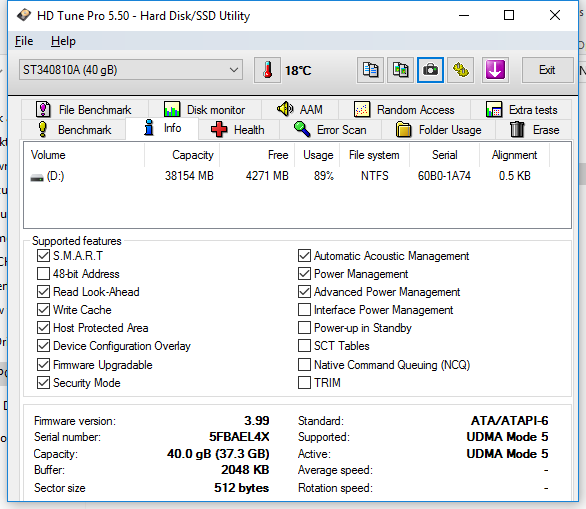
Task: Click the 18°C temperature reading
Action: point(298,70)
